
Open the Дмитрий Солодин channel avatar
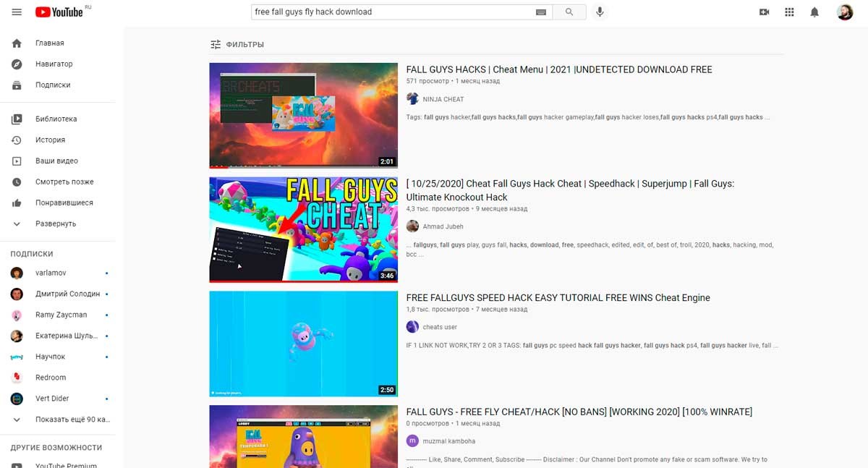17,294
